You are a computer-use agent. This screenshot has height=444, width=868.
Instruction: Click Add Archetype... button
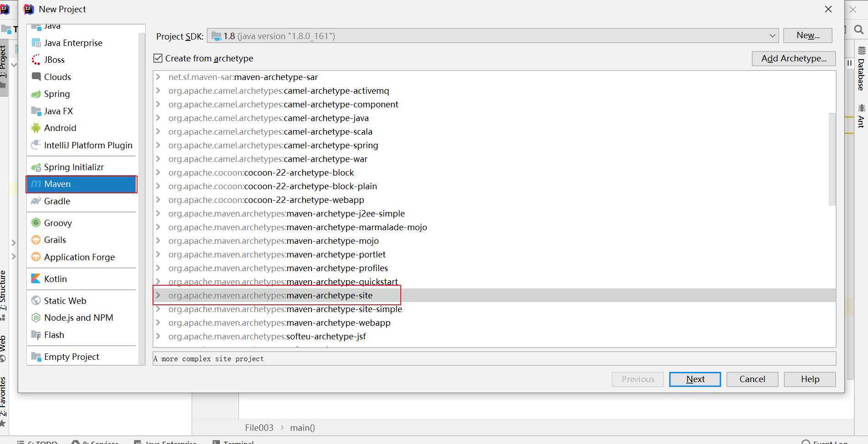794,58
